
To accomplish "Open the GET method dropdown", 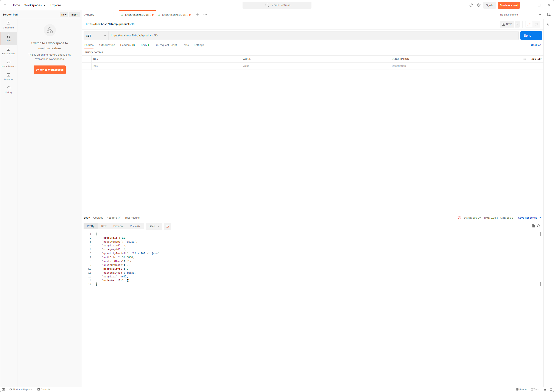I will pyautogui.click(x=96, y=36).
